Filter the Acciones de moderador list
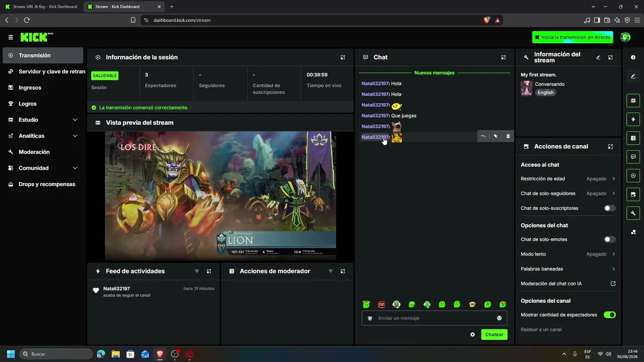Image resolution: width=644 pixels, height=362 pixels. pos(331,271)
